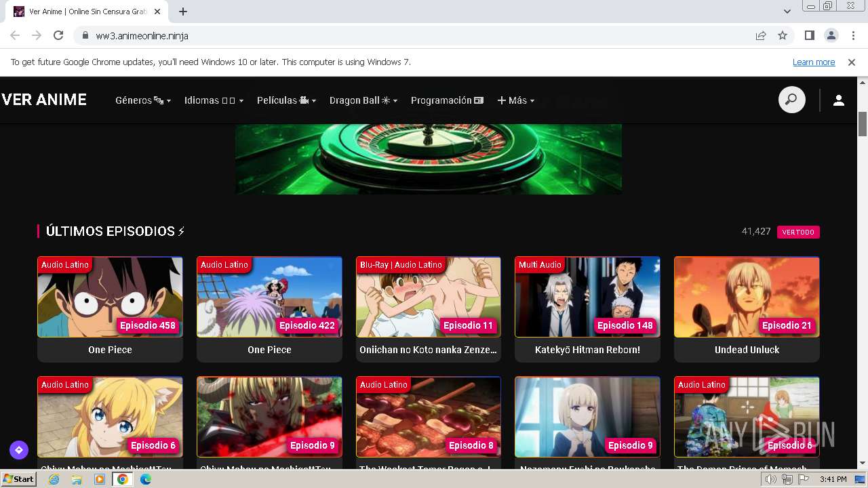
Task: Open the grilled skewers Episodio 8 thumbnail
Action: (x=429, y=417)
